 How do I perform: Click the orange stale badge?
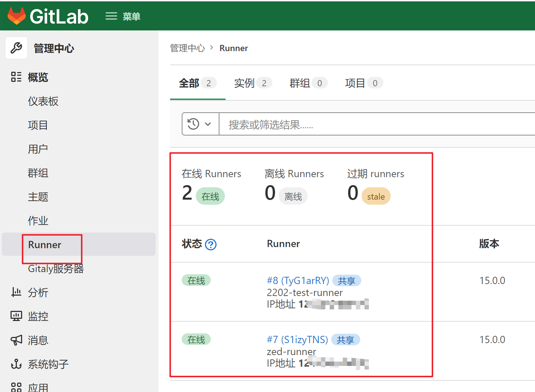click(376, 196)
